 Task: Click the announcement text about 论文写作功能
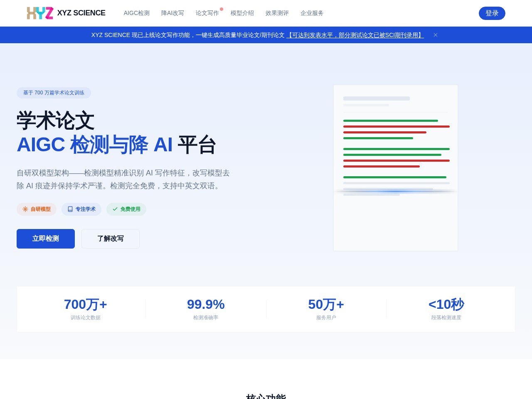tap(188, 35)
